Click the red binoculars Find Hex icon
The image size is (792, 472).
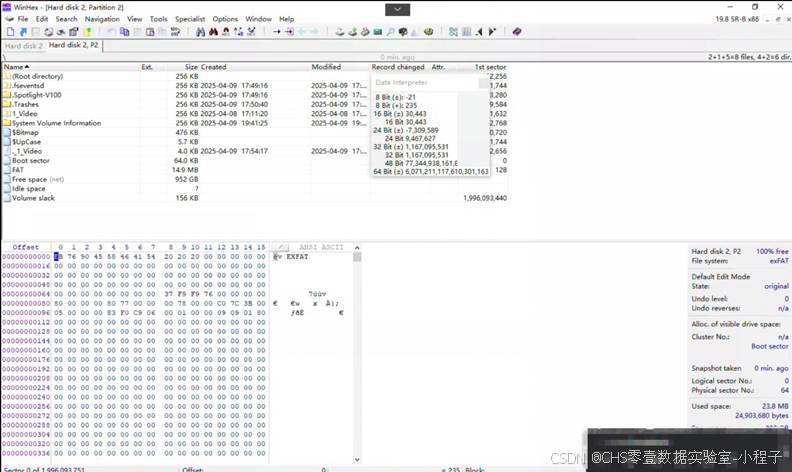214,31
